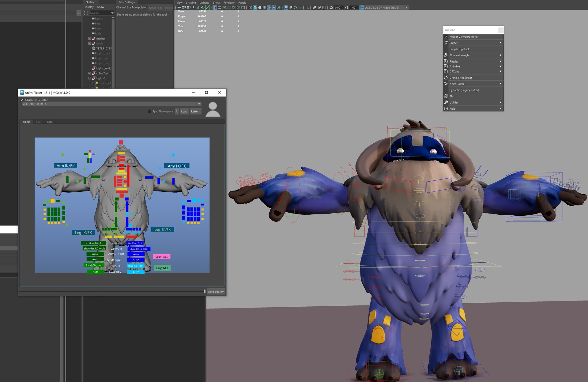Open the ACES 1.0 SDR-video color dropdown
This screenshot has height=382, width=588.
[406, 8]
